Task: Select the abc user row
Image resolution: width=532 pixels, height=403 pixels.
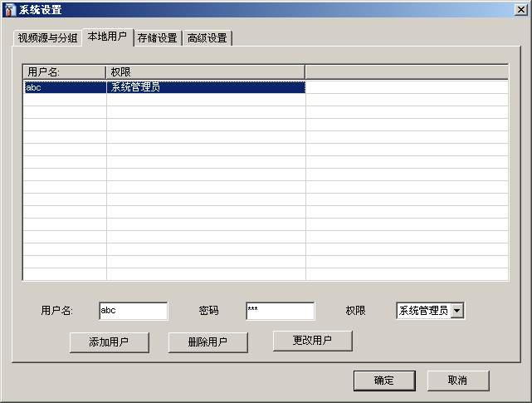Action: 164,87
